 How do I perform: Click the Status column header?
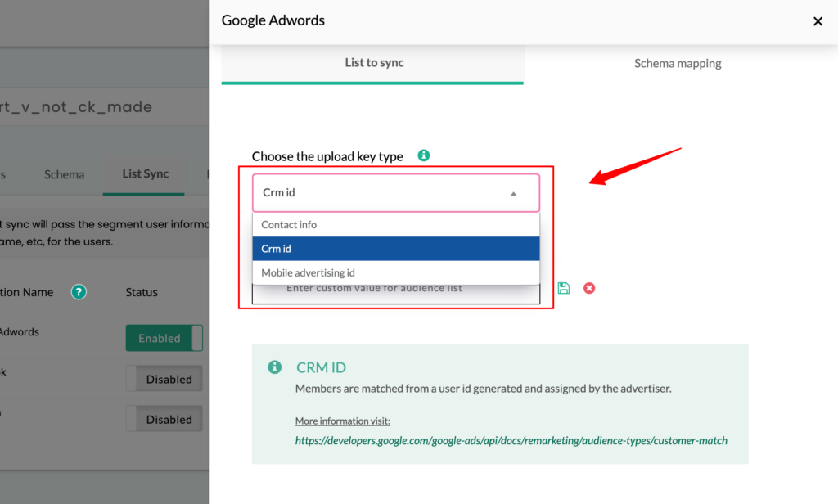point(142,292)
